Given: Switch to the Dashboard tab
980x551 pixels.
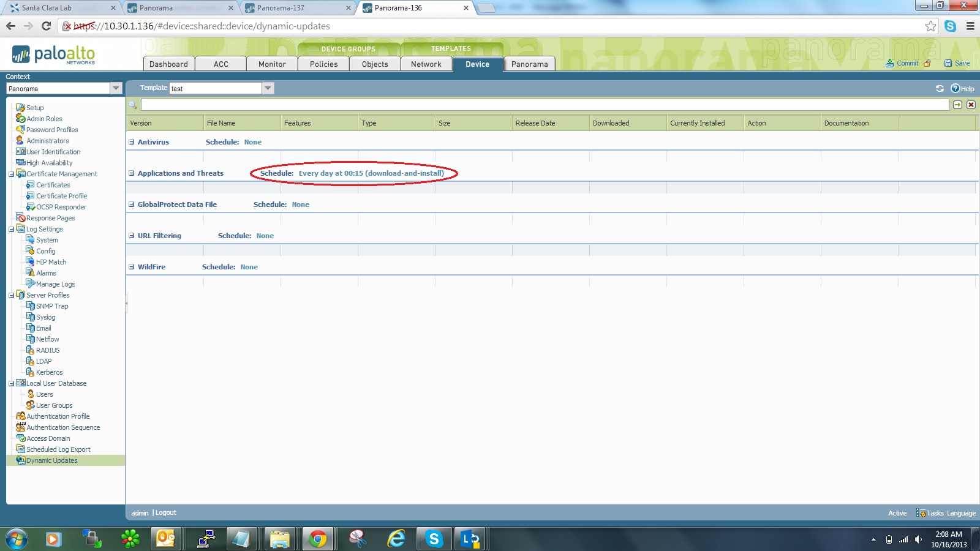Looking at the screenshot, I should click(169, 64).
